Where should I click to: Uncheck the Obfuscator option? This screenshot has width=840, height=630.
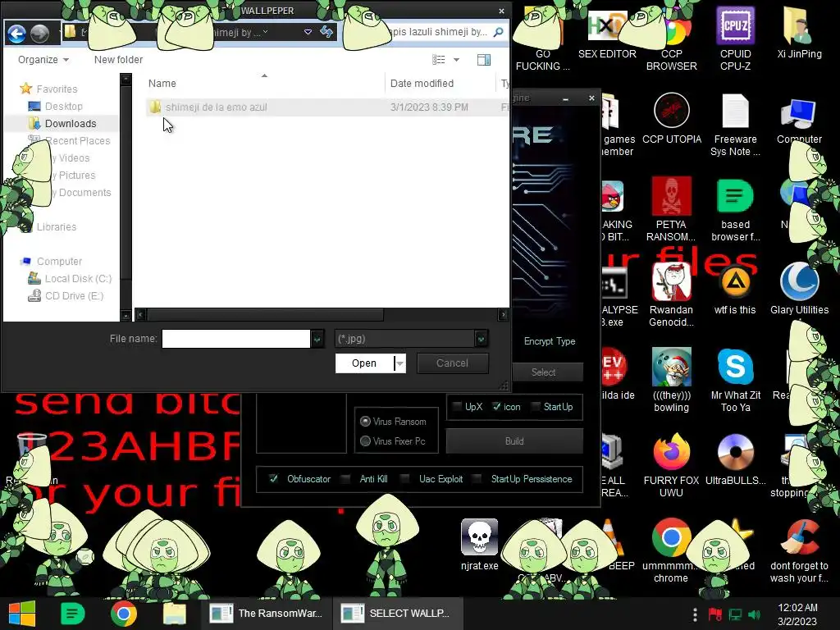coord(273,479)
